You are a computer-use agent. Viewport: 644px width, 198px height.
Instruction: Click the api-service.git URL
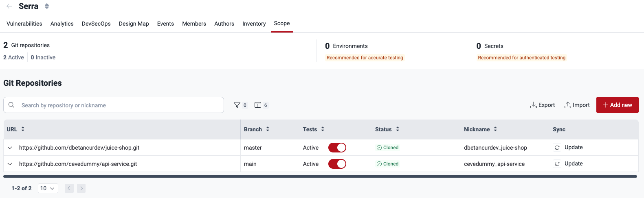click(78, 164)
